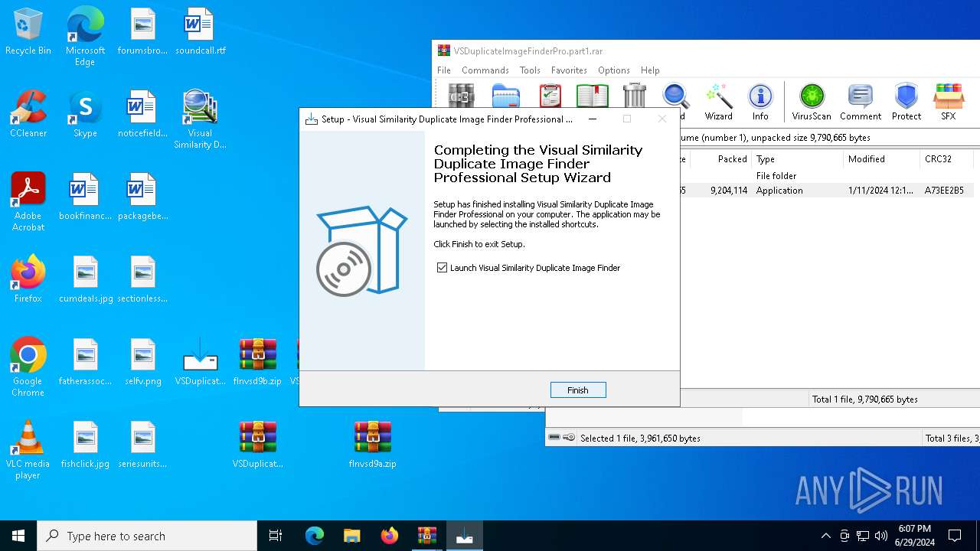Switch to WinRAR via its taskbar icon
Screen dimensions: 980x551
click(426, 536)
